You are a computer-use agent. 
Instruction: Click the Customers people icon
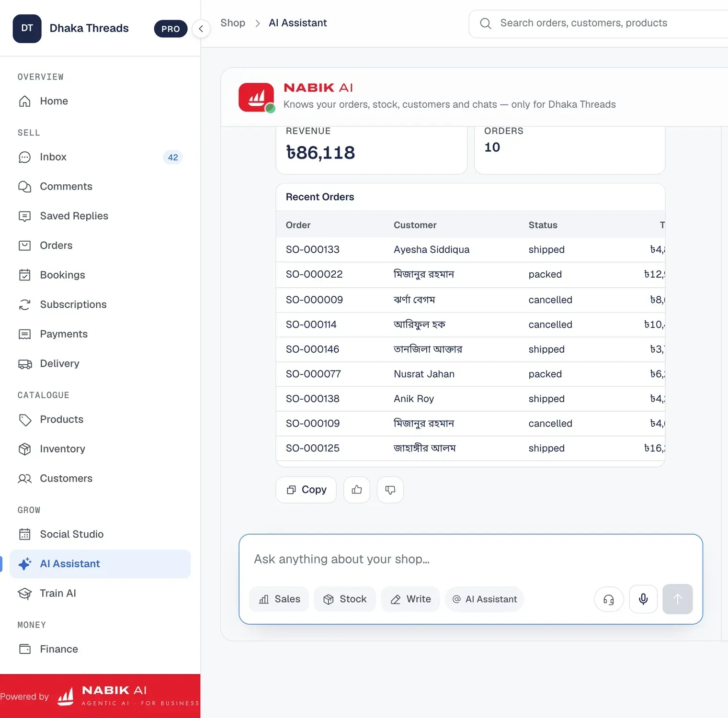24,479
